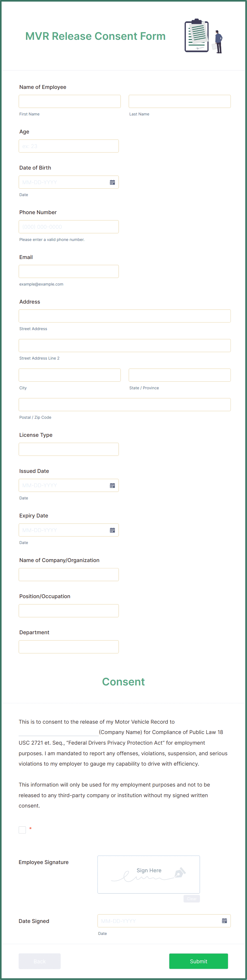Screen dimensions: 247x980
Task: Clear the employee signature
Action: (x=191, y=899)
